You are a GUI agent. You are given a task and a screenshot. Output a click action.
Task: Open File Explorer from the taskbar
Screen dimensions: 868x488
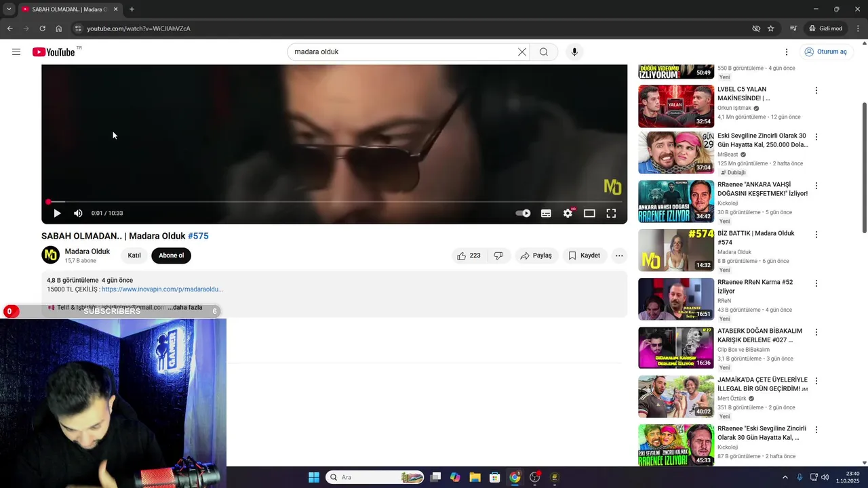(475, 477)
